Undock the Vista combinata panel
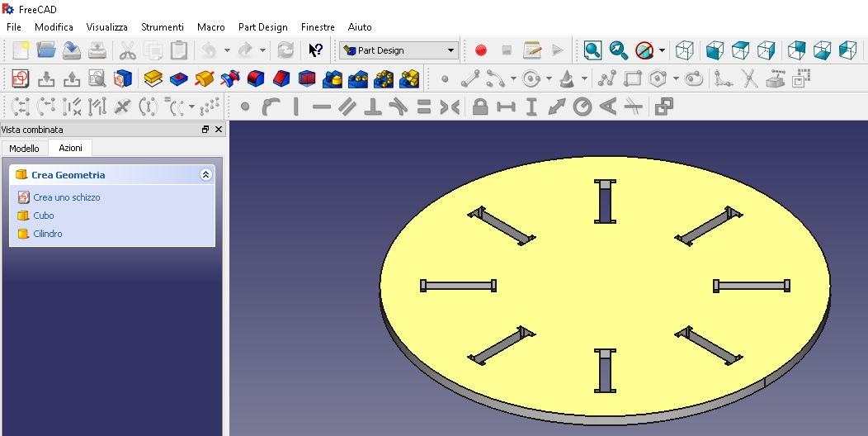868x436 pixels. click(205, 130)
